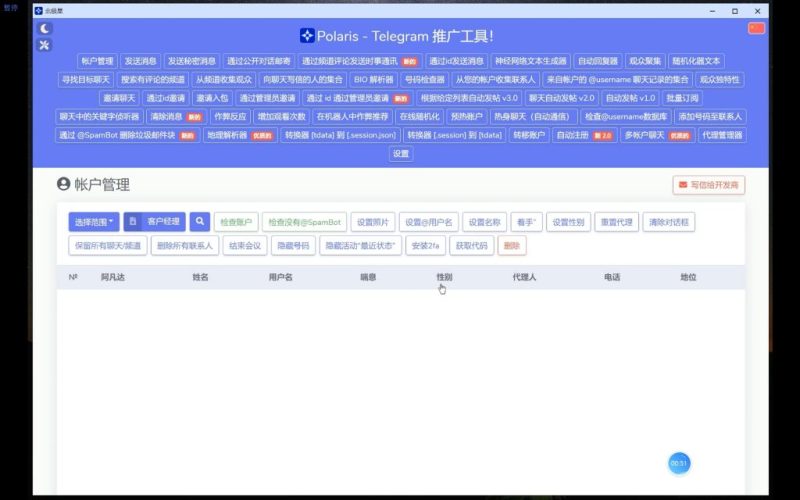
Task: Open the 随机化器文本 menu item
Action: point(696,61)
